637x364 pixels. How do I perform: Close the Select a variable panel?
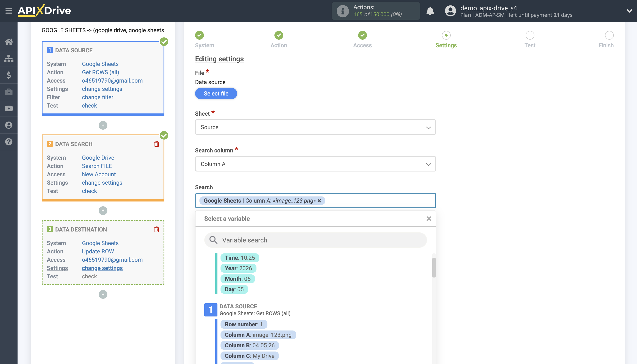(x=429, y=219)
